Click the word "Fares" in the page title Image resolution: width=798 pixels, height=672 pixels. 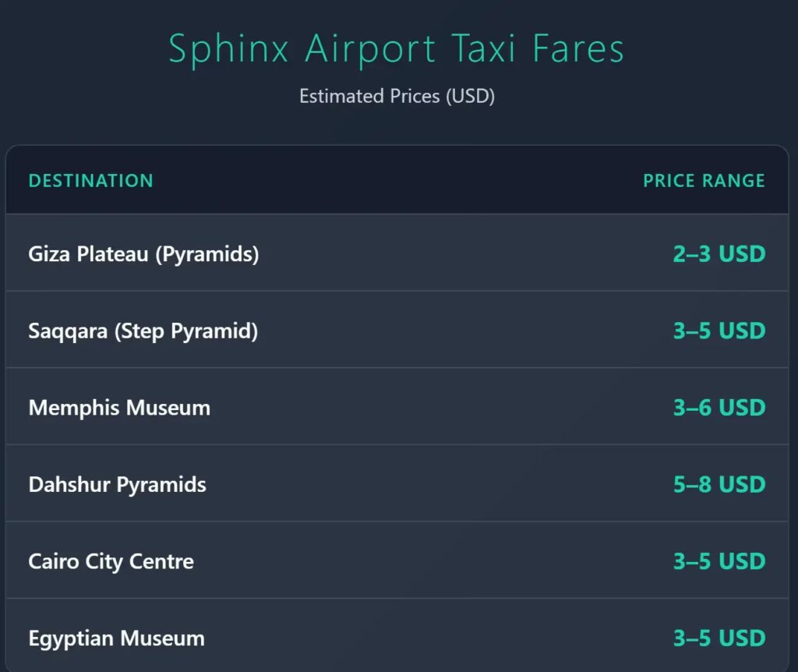tap(578, 49)
